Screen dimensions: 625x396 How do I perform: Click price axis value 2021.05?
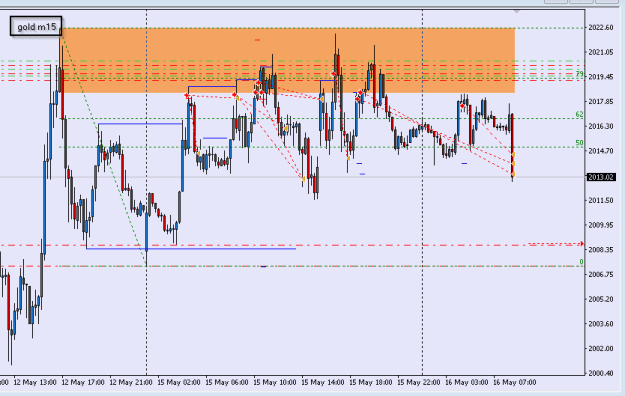(601, 52)
